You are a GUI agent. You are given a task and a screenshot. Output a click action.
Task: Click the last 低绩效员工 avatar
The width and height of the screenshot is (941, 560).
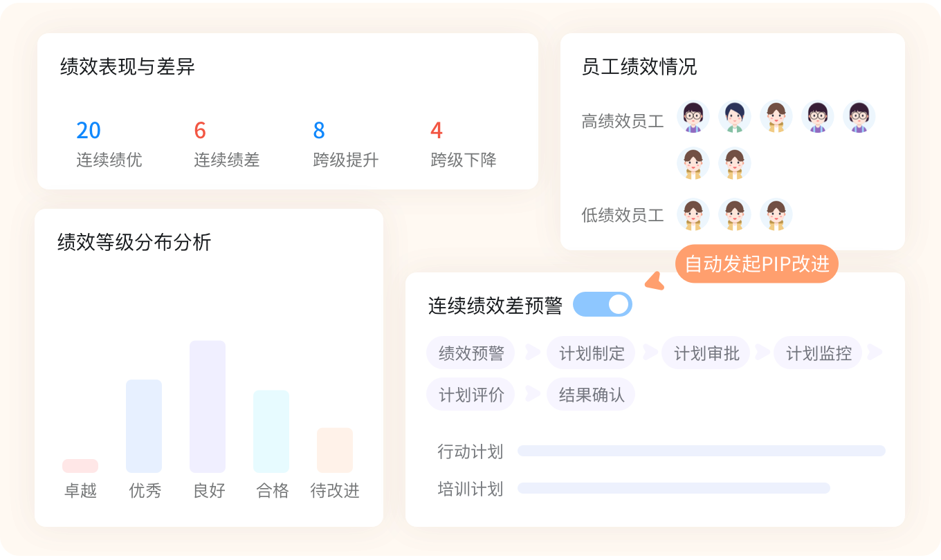776,215
